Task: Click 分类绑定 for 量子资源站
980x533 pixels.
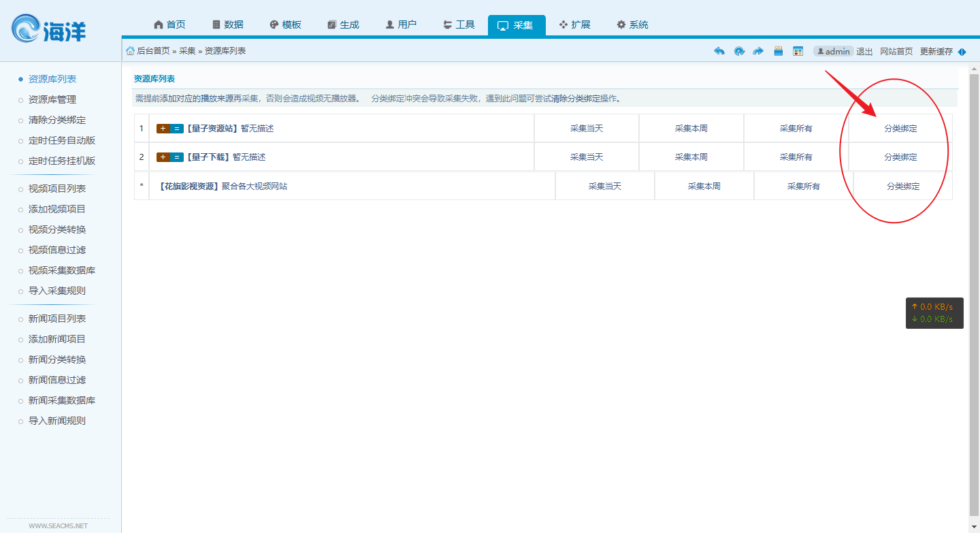Action: pos(900,128)
